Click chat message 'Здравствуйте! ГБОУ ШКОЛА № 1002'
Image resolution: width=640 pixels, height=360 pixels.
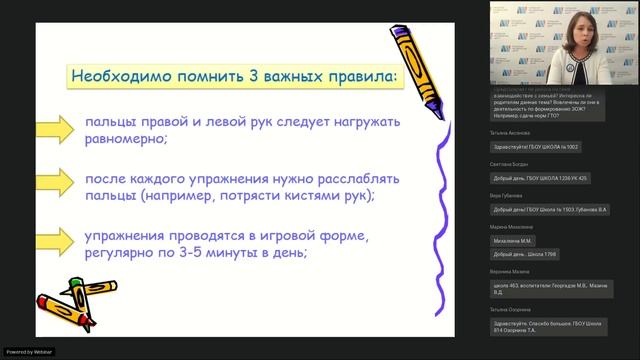click(536, 147)
